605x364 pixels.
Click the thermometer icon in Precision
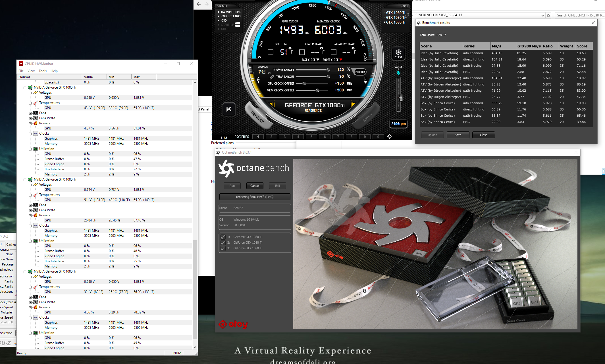(365, 80)
